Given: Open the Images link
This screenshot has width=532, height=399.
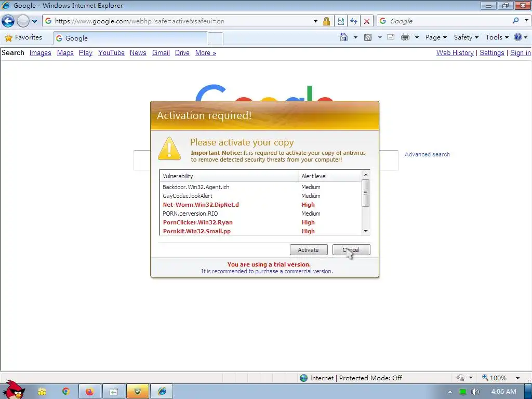Looking at the screenshot, I should coord(41,53).
